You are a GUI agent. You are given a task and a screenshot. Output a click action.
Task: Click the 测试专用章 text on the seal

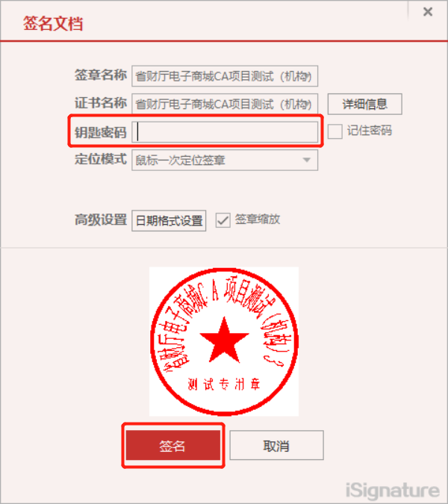pyautogui.click(x=224, y=384)
